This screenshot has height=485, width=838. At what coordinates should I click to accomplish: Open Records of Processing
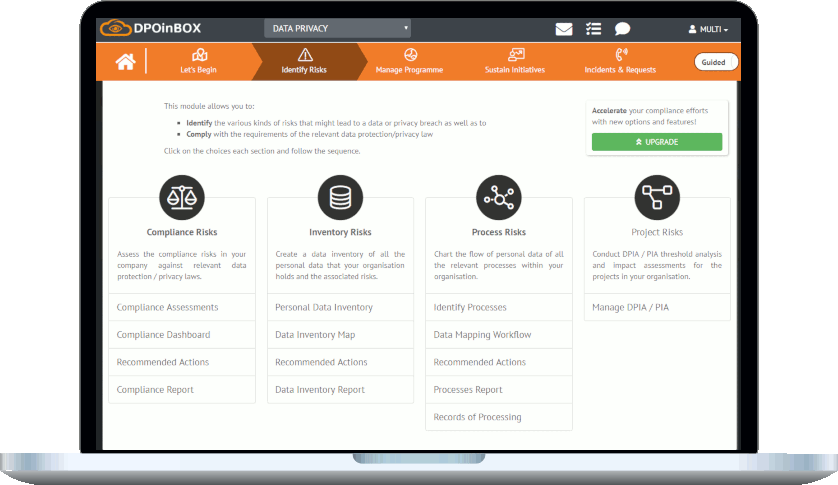click(x=477, y=417)
